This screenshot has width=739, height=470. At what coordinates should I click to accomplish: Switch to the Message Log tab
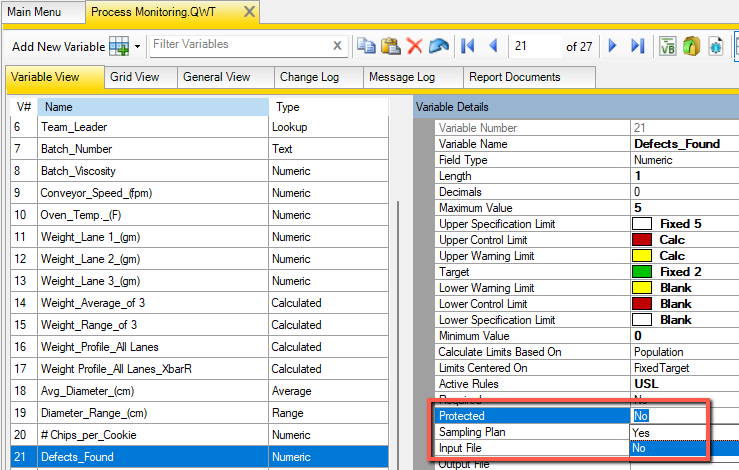tap(413, 77)
